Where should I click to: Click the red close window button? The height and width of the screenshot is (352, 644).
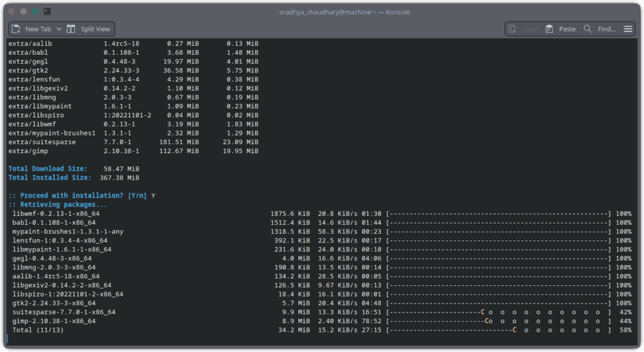[x=11, y=11]
